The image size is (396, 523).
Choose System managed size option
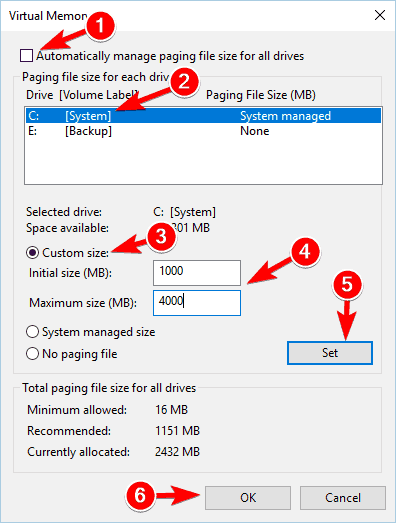pyautogui.click(x=32, y=332)
